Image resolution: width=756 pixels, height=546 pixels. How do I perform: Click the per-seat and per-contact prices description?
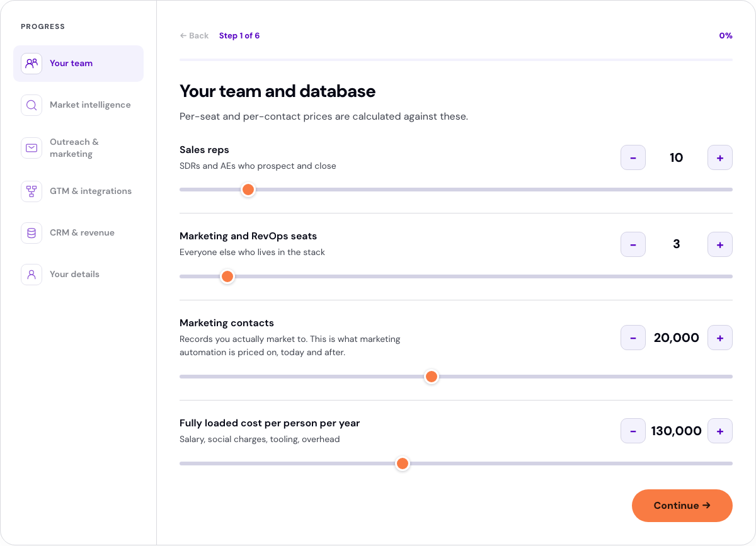tap(324, 117)
